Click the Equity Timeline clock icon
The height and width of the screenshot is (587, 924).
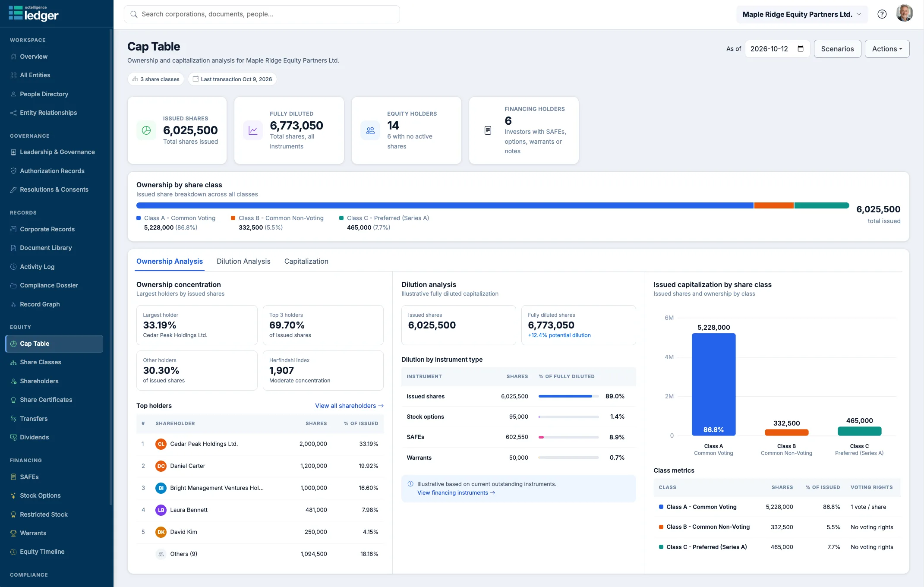[x=13, y=552]
